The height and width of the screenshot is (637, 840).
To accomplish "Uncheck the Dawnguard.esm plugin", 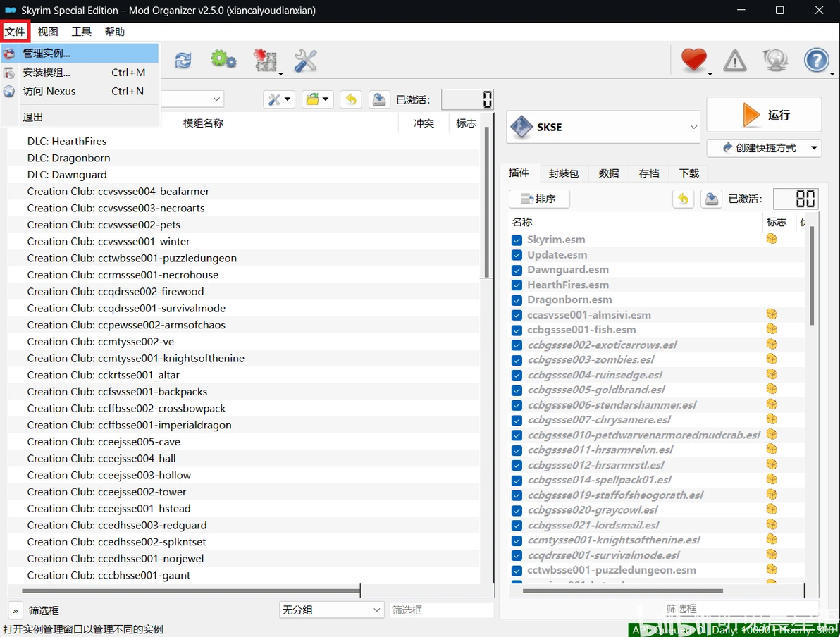I will coord(517,270).
